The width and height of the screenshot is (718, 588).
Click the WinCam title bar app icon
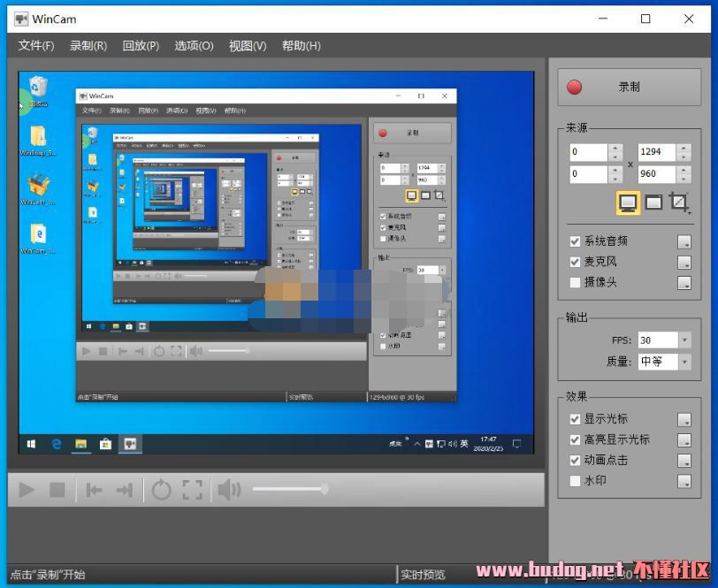coord(21,19)
